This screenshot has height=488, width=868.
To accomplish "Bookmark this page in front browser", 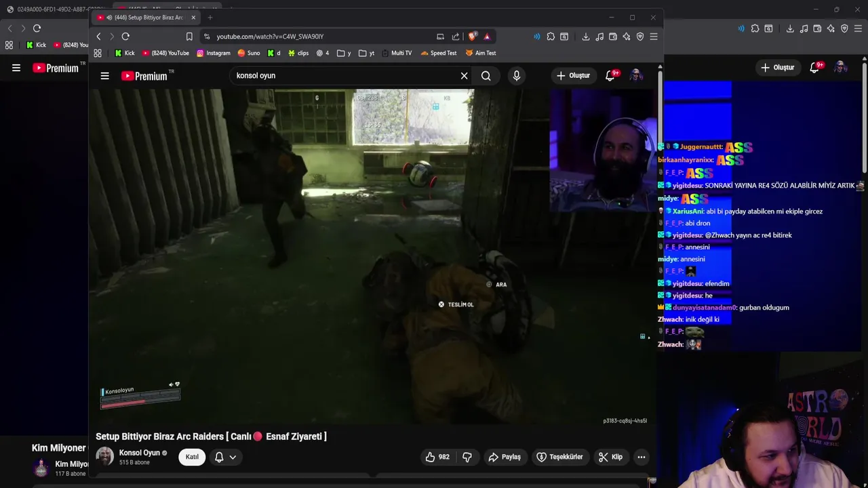I will [189, 37].
